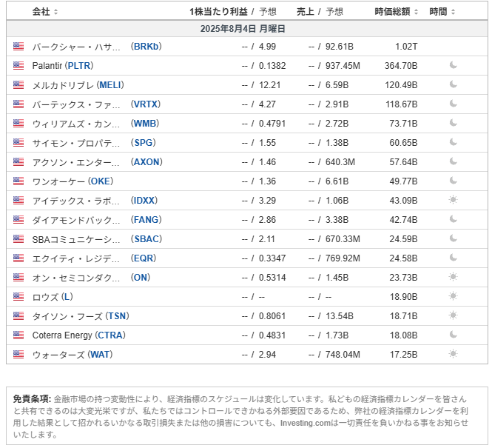Click the moon icon in the PLTR row
This screenshot has height=448, width=492.
click(x=453, y=65)
